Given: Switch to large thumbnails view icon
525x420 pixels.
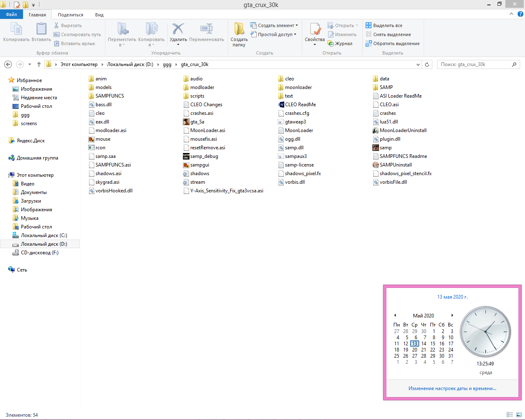Looking at the screenshot, I should click(519, 415).
